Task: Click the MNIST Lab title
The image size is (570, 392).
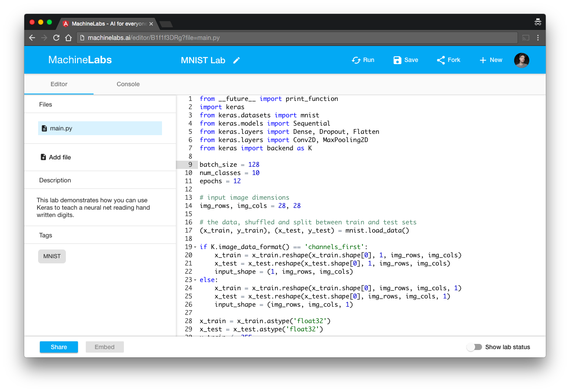Action: coord(203,60)
